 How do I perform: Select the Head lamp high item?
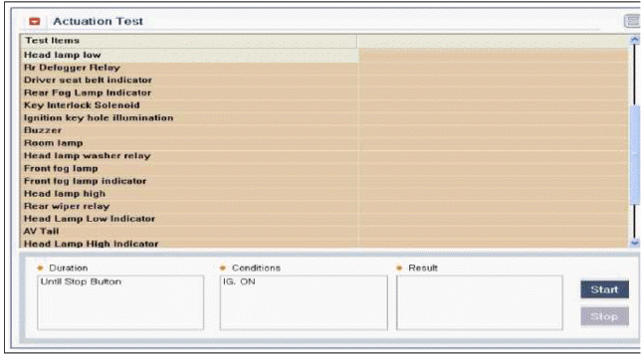[x=324, y=194]
